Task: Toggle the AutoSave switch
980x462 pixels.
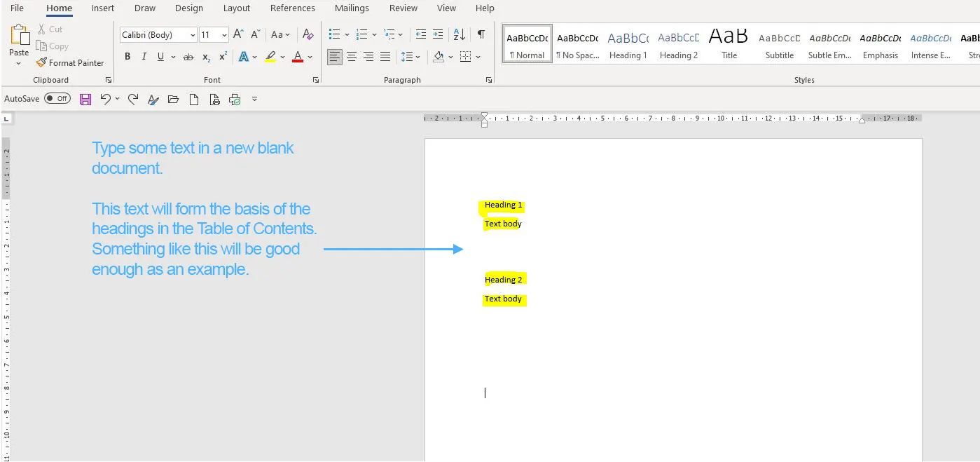Action: tap(57, 99)
